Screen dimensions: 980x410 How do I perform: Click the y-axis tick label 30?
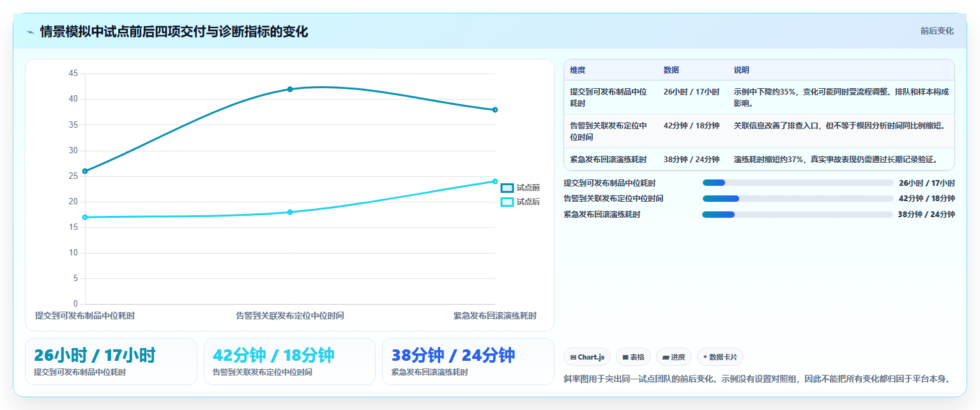[x=73, y=151]
